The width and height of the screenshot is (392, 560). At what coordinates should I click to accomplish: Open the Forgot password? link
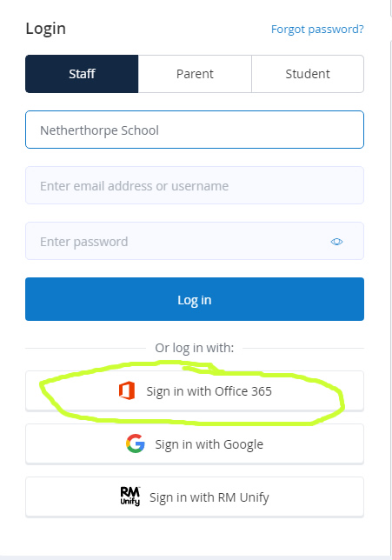(x=317, y=29)
